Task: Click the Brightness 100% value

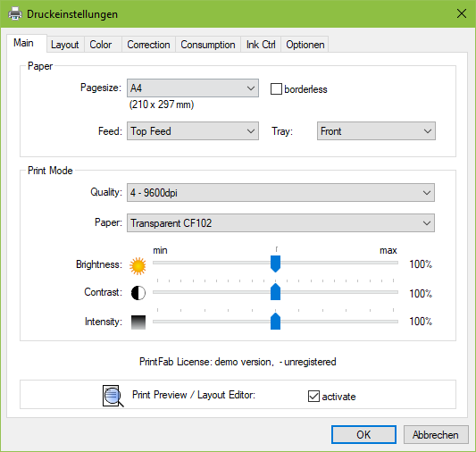Action: [x=421, y=264]
